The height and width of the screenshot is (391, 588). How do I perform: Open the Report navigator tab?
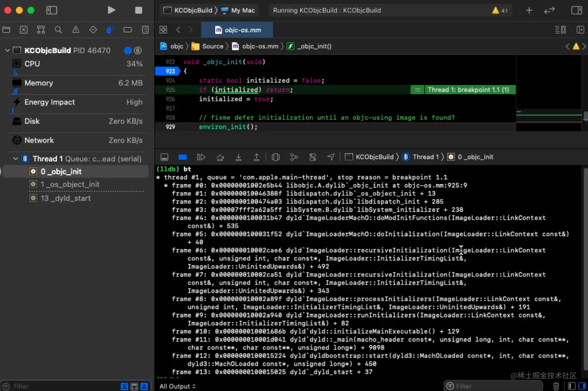click(145, 30)
